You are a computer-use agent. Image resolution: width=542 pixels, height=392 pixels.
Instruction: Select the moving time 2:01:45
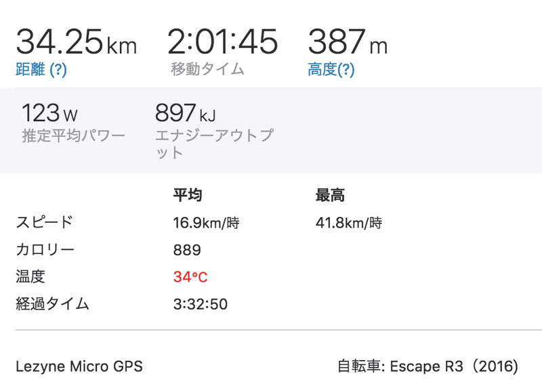(224, 42)
